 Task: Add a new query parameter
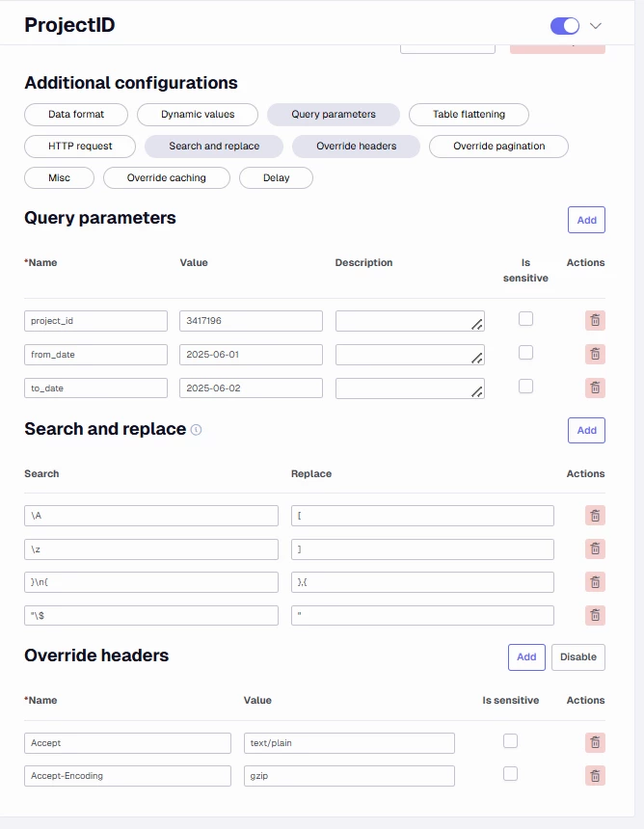pos(586,220)
